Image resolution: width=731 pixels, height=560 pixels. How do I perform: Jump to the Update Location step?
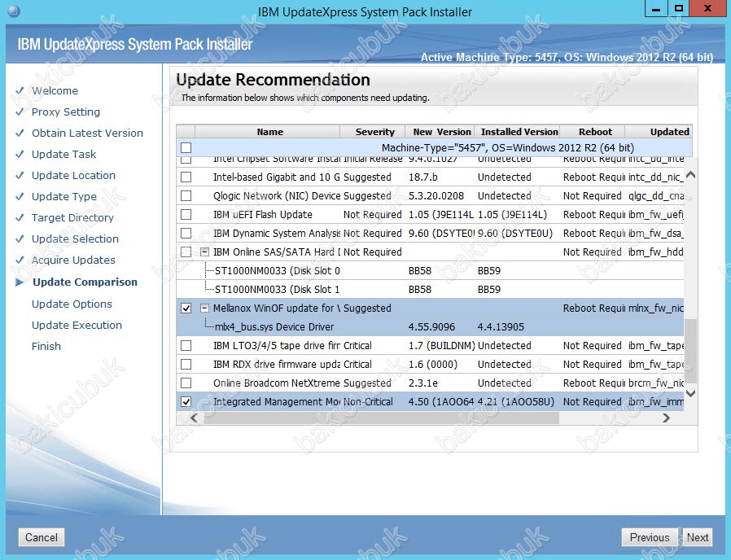(73, 175)
